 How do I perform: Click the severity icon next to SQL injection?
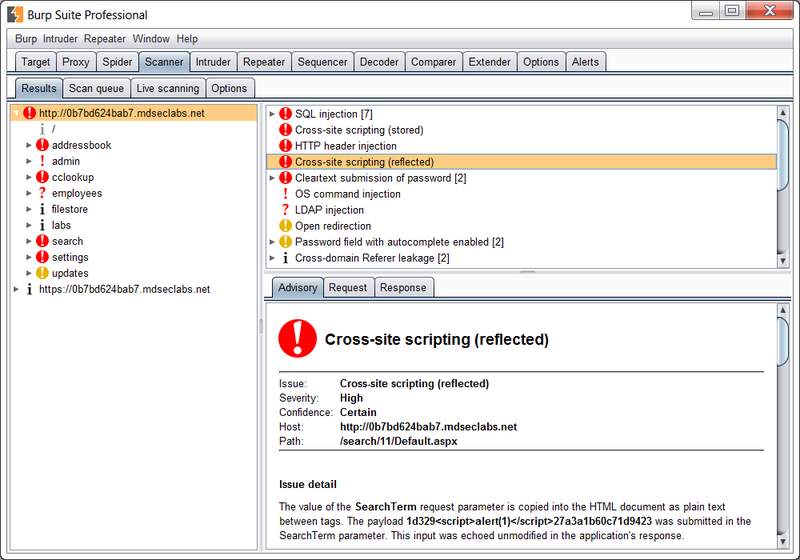coord(286,114)
